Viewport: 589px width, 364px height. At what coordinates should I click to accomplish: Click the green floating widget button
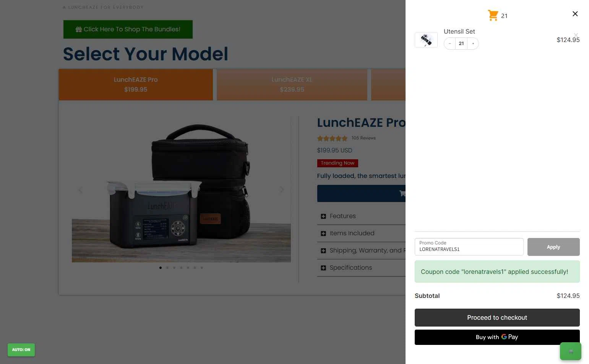point(571,351)
